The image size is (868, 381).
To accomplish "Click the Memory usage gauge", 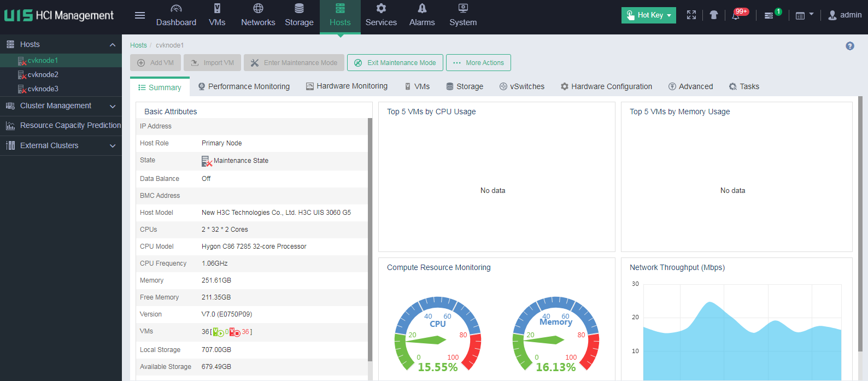I will pyautogui.click(x=556, y=333).
